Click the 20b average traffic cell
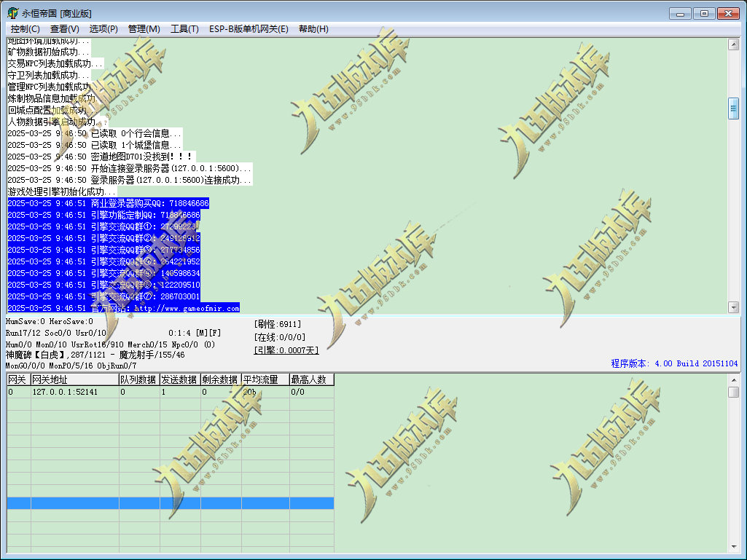The image size is (747, 560). point(265,392)
